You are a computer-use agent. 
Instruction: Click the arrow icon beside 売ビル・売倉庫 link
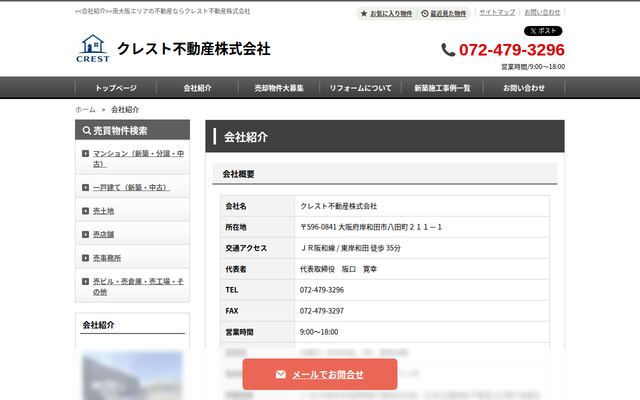[x=85, y=281]
